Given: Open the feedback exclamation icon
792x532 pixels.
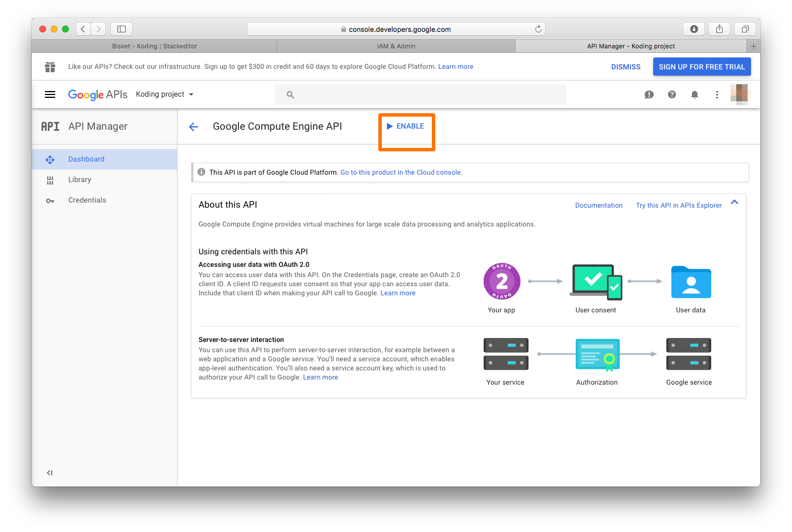Looking at the screenshot, I should tap(649, 94).
